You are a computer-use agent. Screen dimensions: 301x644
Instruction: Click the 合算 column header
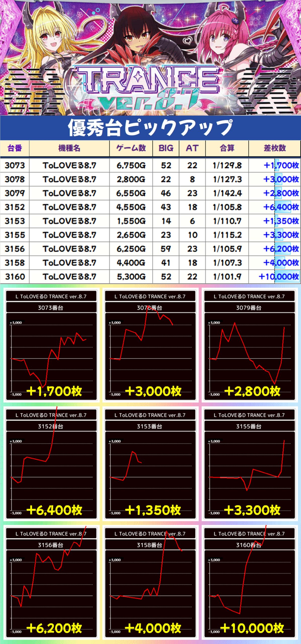pos(227,148)
